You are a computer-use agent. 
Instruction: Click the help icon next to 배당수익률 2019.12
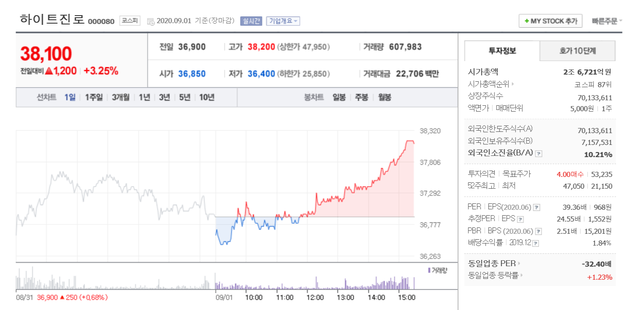pos(535,243)
